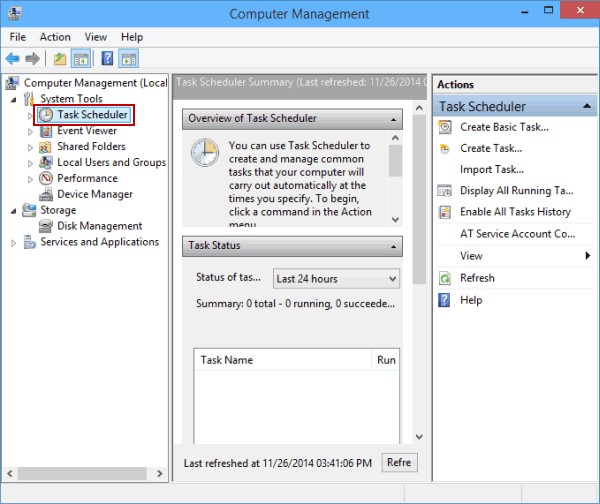Open the View menu in menu bar
This screenshot has width=600, height=504.
coord(96,37)
